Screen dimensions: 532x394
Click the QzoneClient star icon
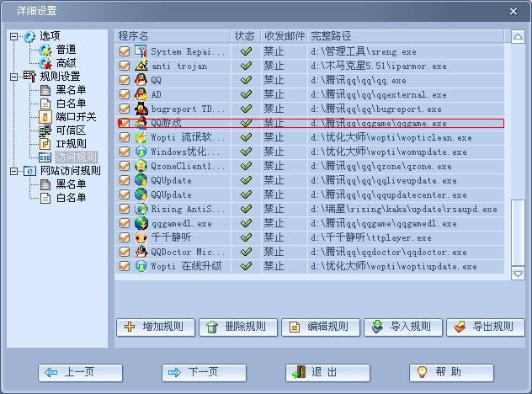click(141, 166)
